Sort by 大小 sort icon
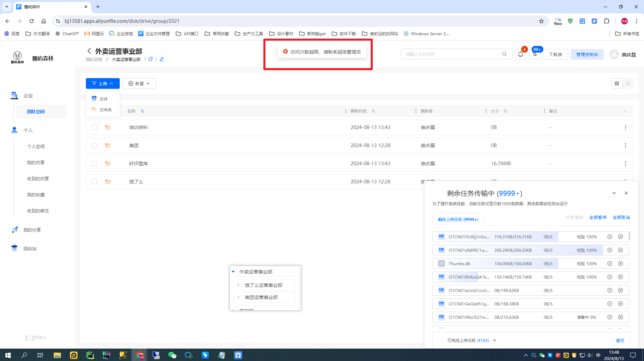Image resolution: width=644 pixels, height=361 pixels. 505,111
